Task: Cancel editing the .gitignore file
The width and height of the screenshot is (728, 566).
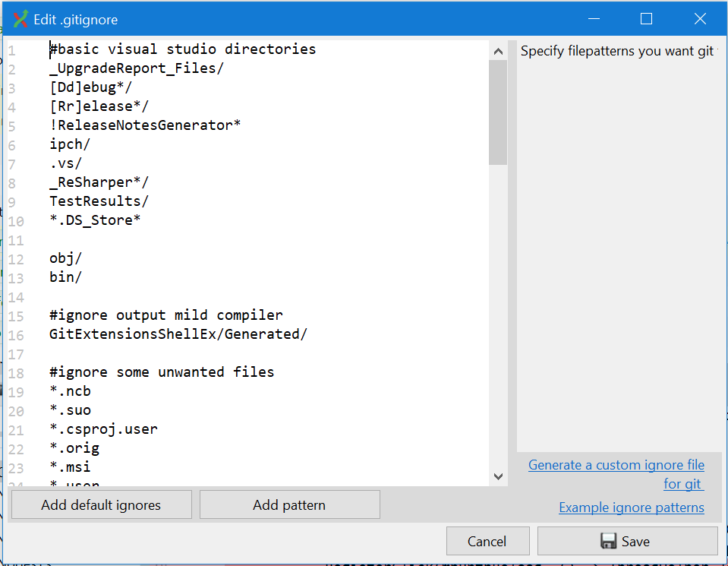Action: pos(487,541)
